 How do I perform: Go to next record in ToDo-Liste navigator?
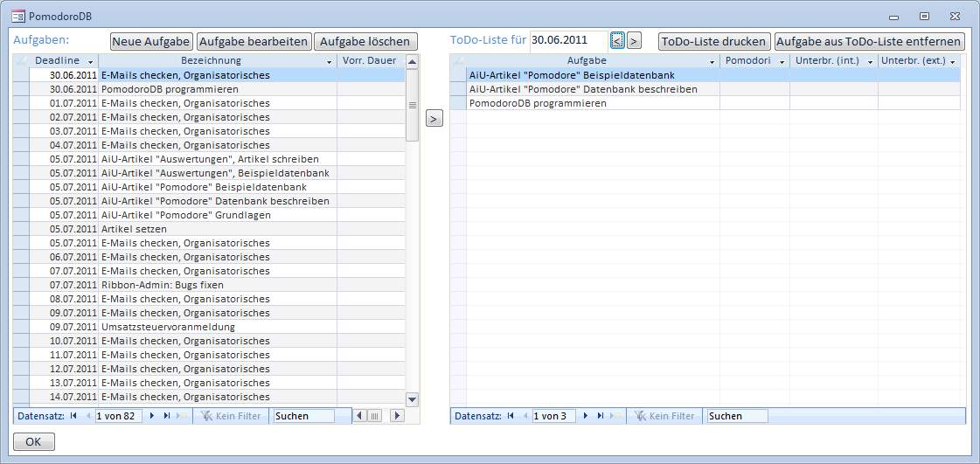(x=587, y=416)
